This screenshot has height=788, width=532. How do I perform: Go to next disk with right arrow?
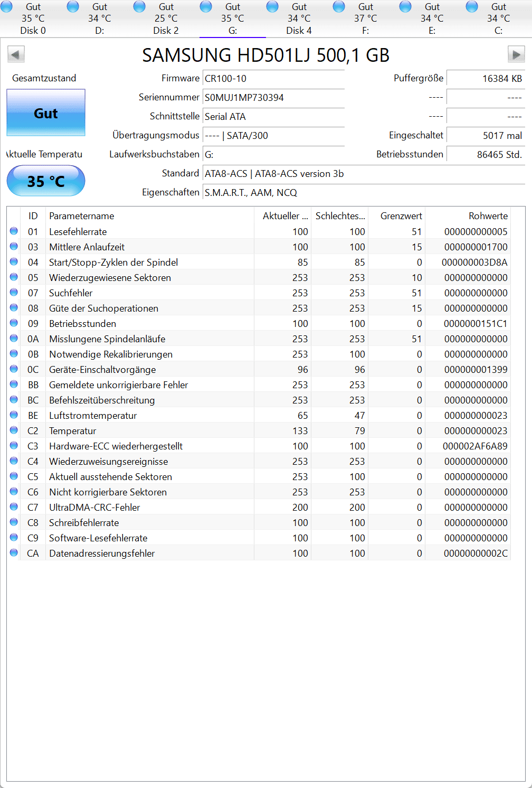pyautogui.click(x=516, y=54)
